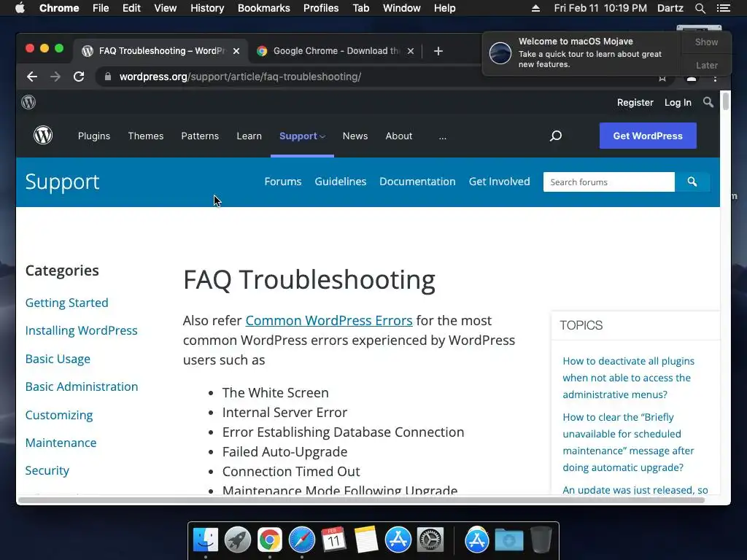Reload the FAQ Troubleshooting page
The image size is (747, 560).
coord(79,77)
